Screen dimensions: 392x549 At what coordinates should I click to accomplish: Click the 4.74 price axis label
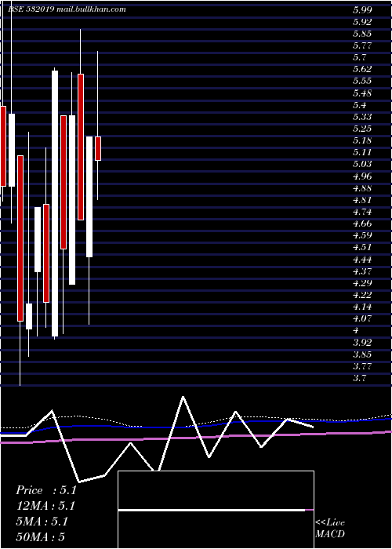362,212
